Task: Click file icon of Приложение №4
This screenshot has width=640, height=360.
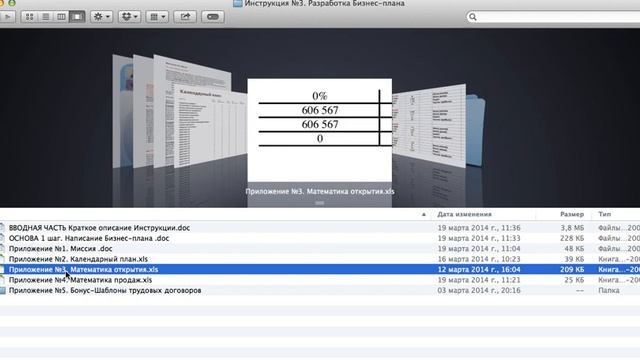Action: (x=2, y=280)
